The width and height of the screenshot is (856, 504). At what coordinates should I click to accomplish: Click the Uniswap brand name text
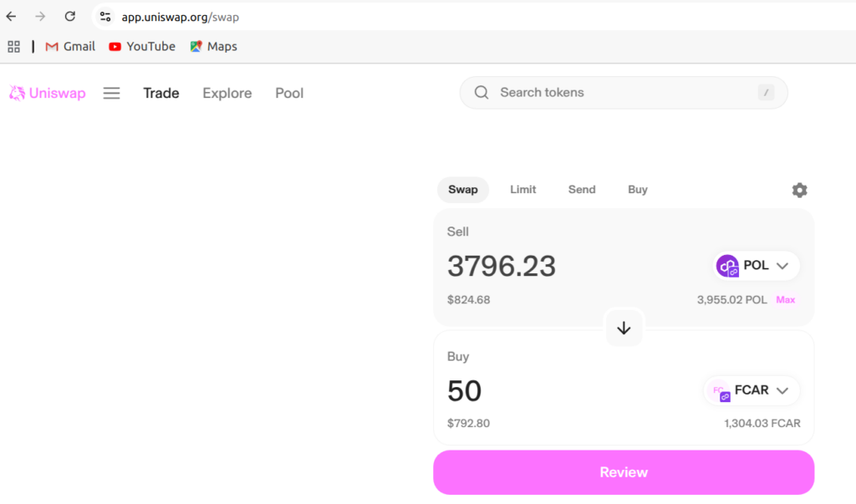(x=58, y=94)
